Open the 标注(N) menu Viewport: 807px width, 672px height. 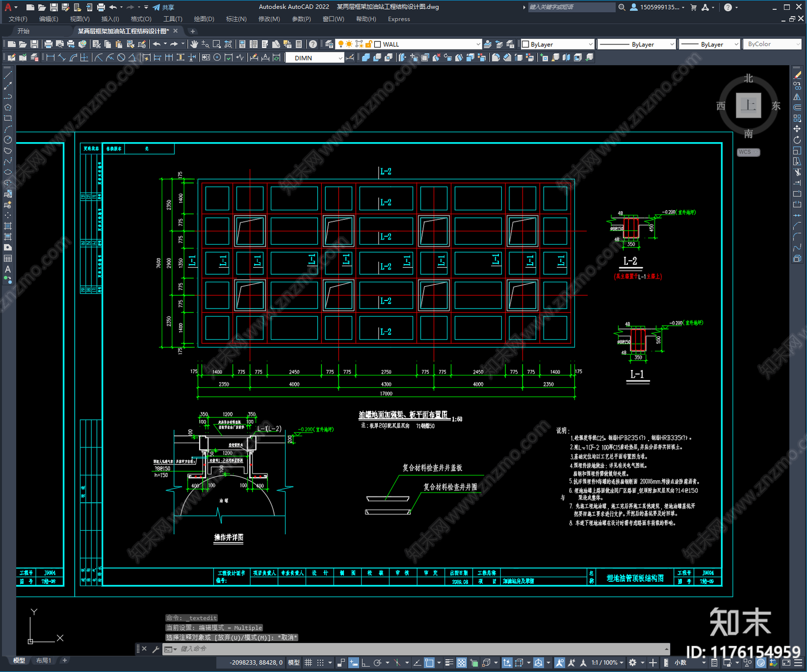point(236,19)
